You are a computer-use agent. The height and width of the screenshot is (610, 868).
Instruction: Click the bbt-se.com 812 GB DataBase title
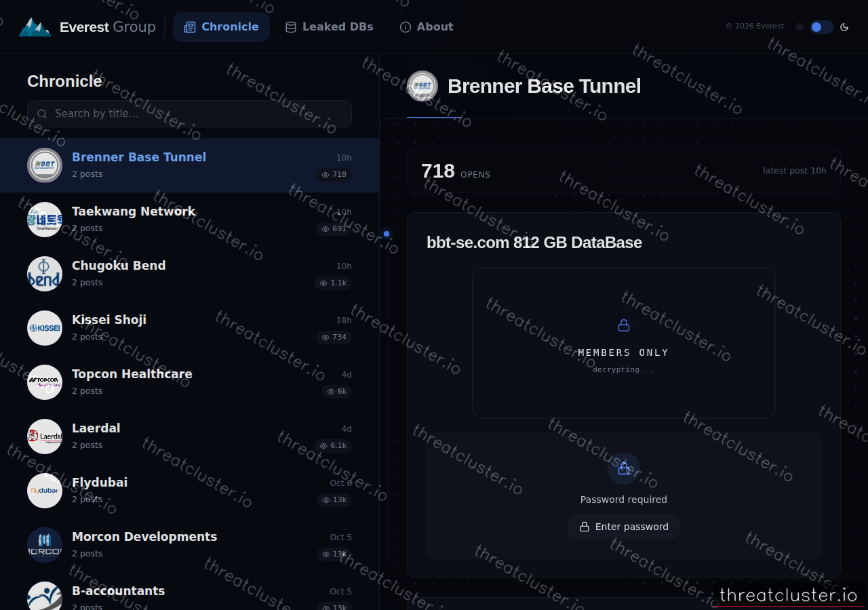point(534,243)
